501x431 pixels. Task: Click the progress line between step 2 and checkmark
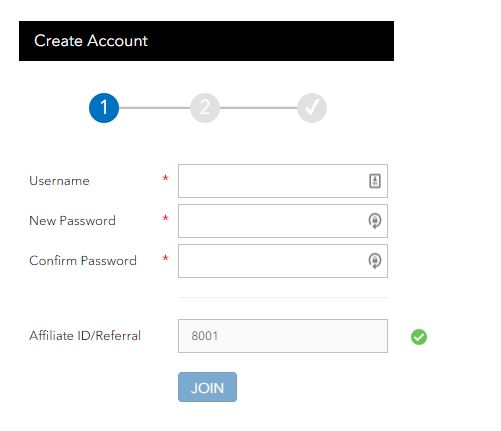(x=258, y=108)
